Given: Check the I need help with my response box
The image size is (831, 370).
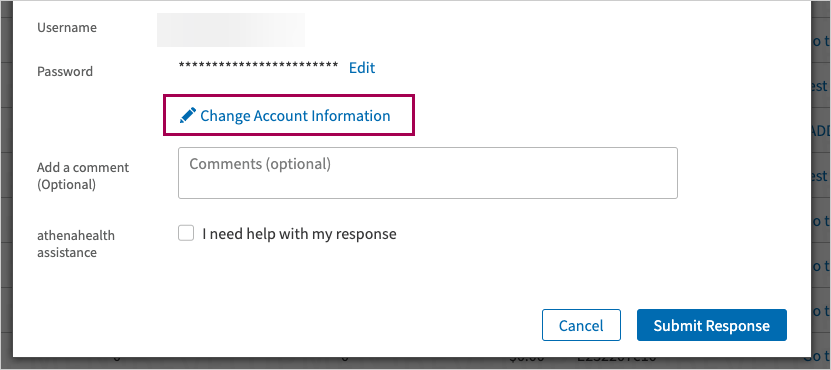Looking at the screenshot, I should tap(186, 233).
